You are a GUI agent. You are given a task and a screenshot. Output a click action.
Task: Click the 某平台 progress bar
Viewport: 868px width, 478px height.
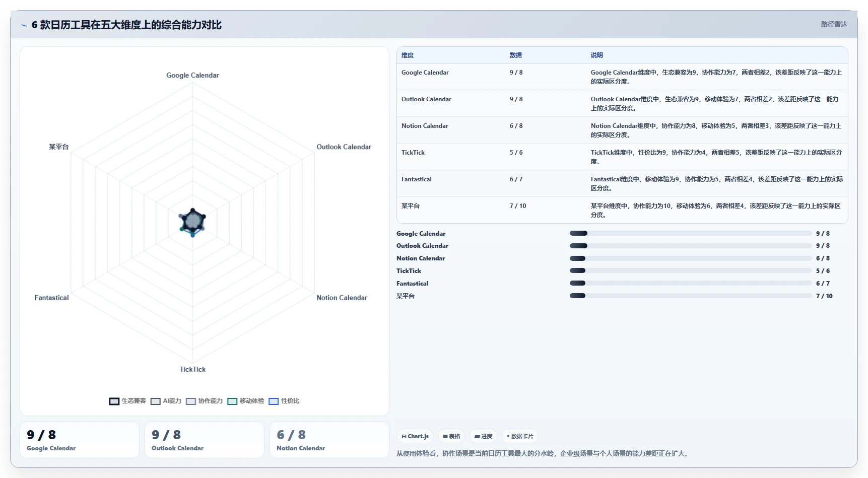tap(691, 296)
